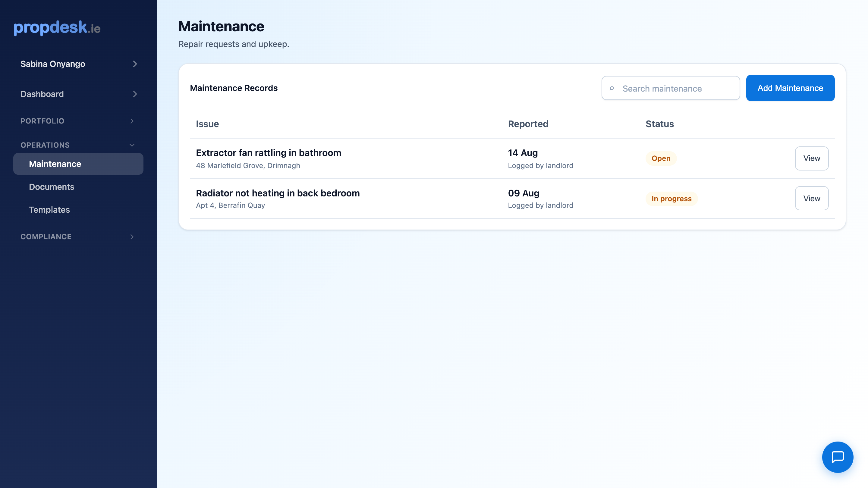Click 'Logged by landlord' under 09 Aug
This screenshot has width=868, height=488.
(540, 205)
